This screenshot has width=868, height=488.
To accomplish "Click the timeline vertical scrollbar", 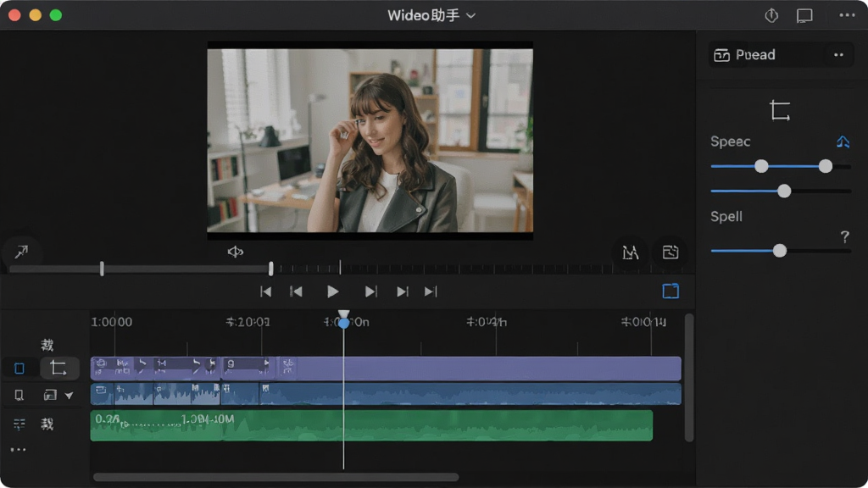I will tap(689, 378).
